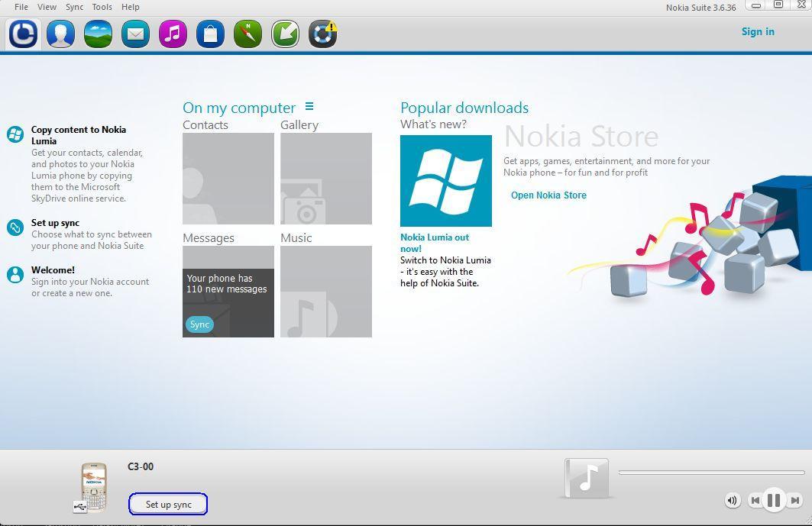Click the C3-00 device name
Image resolution: width=812 pixels, height=526 pixels.
point(141,466)
